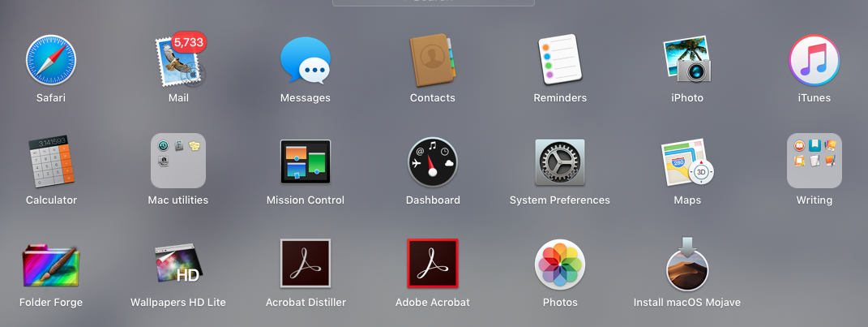Click the "Messages" label text

pyautogui.click(x=306, y=98)
